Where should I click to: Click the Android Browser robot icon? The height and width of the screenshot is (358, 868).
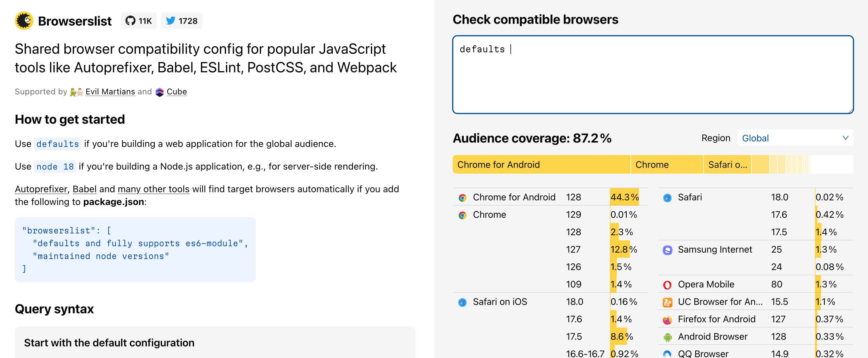point(668,337)
